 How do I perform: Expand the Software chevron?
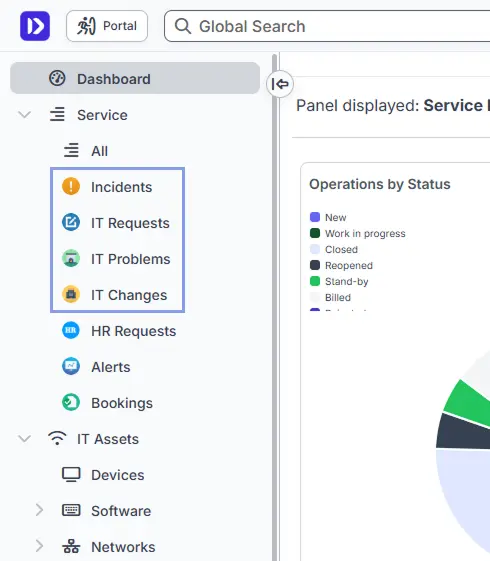39,510
